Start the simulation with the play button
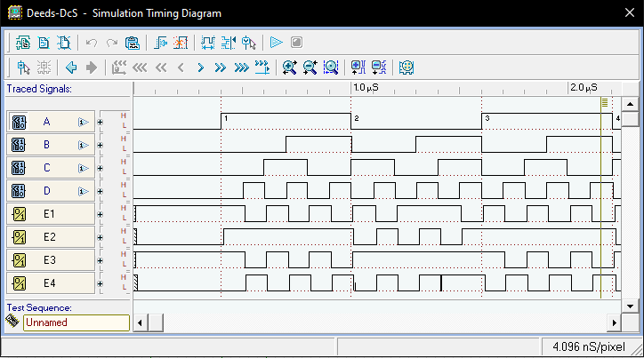This screenshot has width=644, height=358. coord(277,42)
